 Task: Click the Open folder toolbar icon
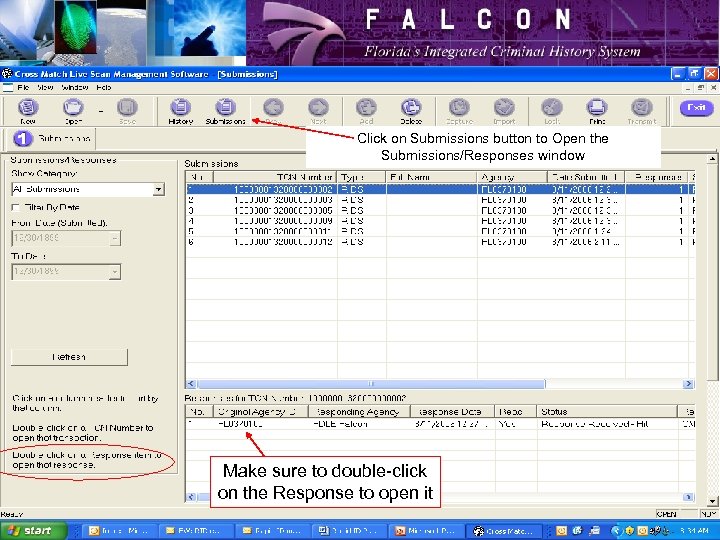click(x=73, y=111)
